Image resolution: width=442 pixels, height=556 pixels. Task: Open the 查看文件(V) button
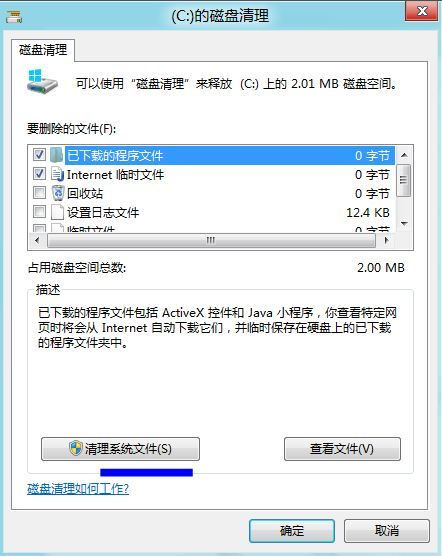[342, 449]
